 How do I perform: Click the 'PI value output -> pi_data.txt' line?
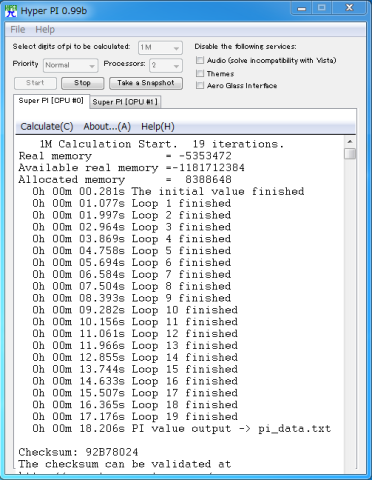tap(182, 429)
